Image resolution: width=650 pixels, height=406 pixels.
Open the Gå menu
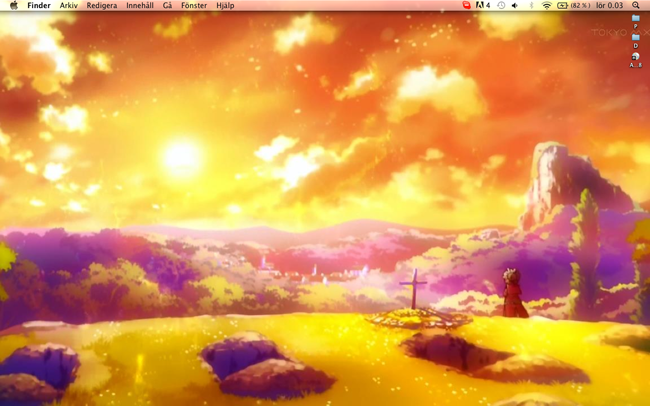tap(167, 5)
